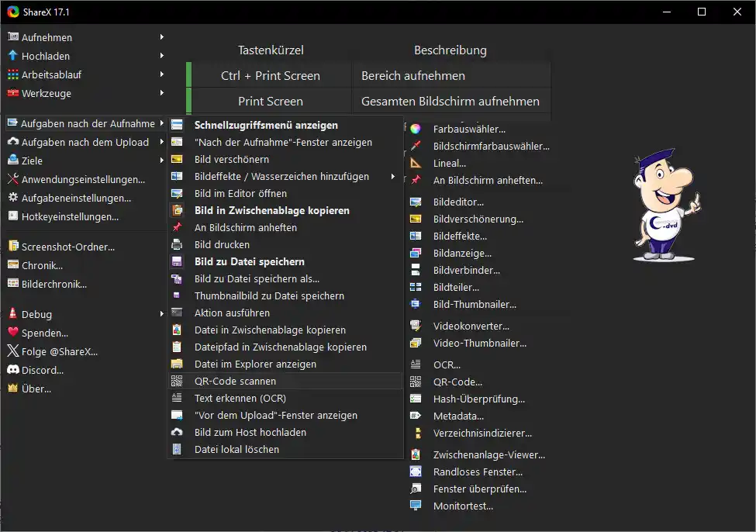The height and width of the screenshot is (532, 756).
Task: Click the Randloses Fenster icon
Action: coord(416,472)
